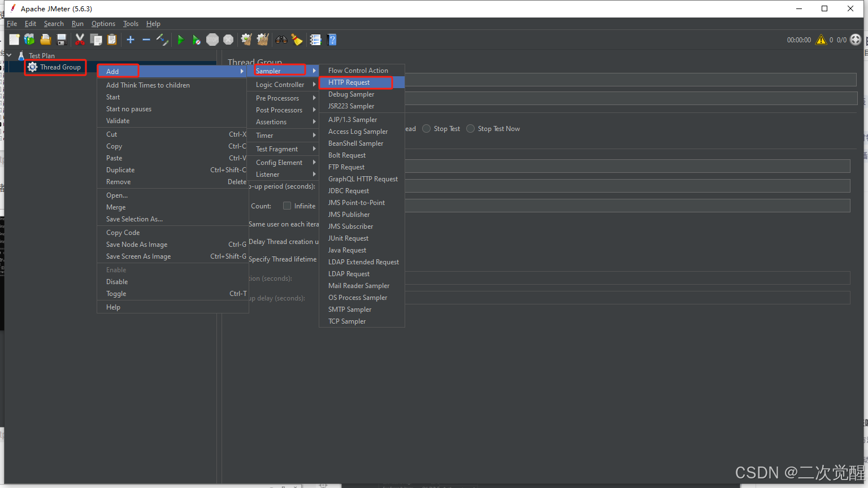Expand the Config Element submenu
Image resolution: width=868 pixels, height=488 pixels.
pos(283,162)
